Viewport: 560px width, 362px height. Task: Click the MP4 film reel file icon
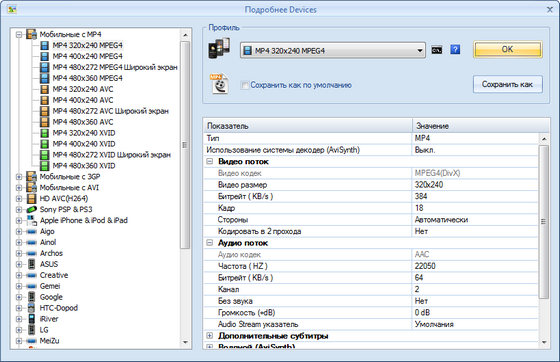click(x=219, y=84)
